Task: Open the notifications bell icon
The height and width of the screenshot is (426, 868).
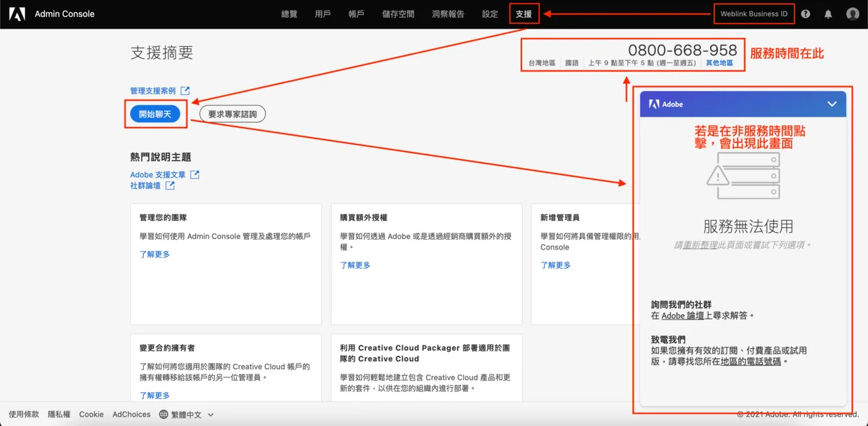Action: pyautogui.click(x=828, y=14)
